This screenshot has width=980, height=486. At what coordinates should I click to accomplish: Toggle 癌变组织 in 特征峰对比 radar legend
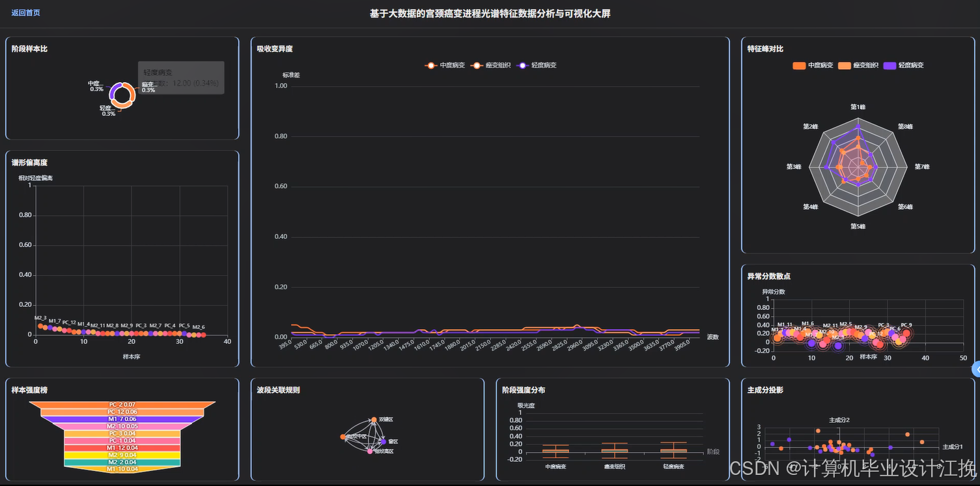(859, 65)
